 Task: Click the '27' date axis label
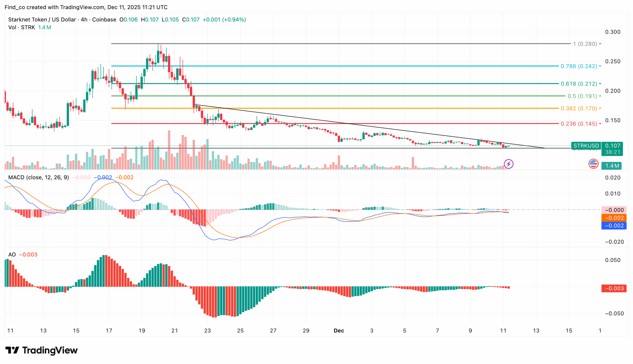pyautogui.click(x=273, y=330)
